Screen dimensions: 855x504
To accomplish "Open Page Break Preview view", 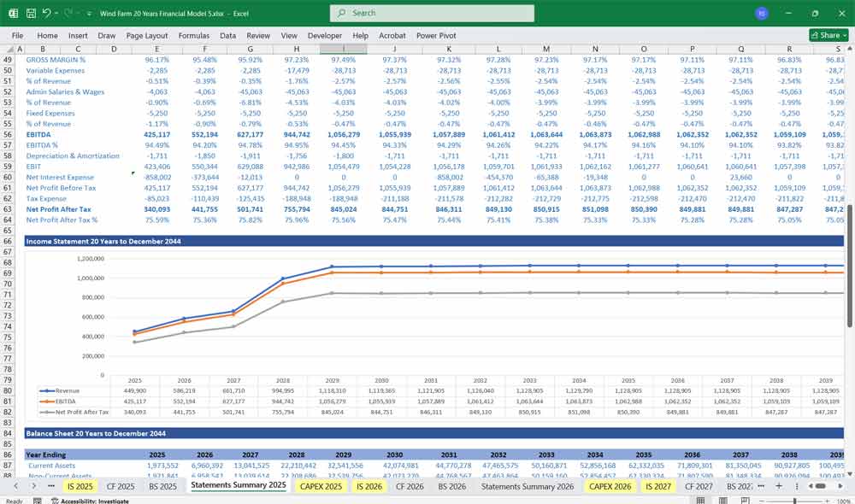I will click(x=746, y=500).
